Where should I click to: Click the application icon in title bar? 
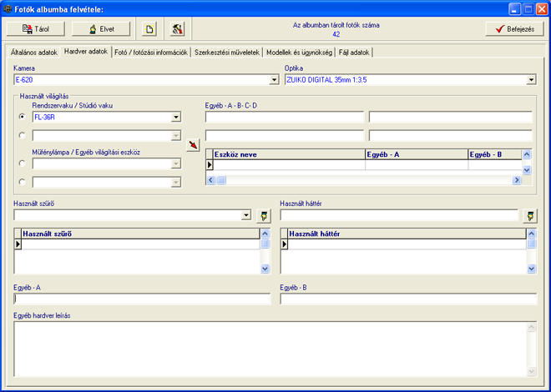(x=8, y=9)
